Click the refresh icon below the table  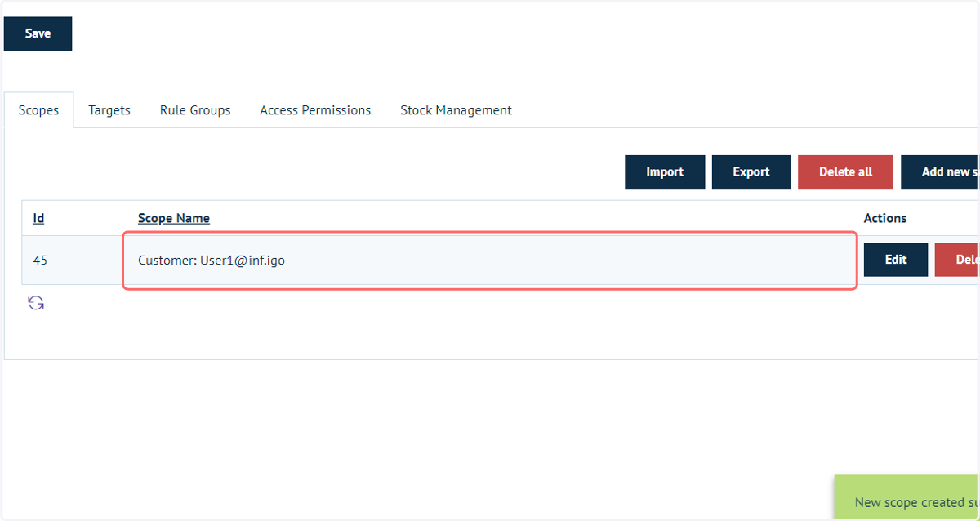coord(36,303)
